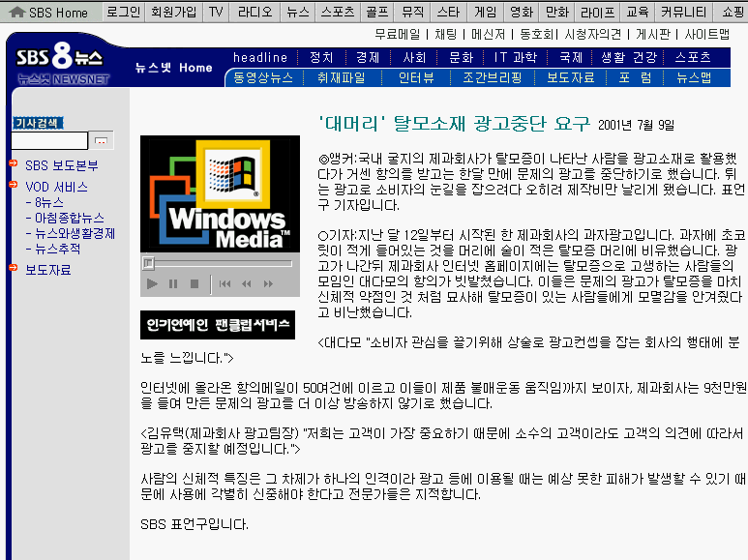
Task: Click the 채팅 link
Action: tap(445, 35)
